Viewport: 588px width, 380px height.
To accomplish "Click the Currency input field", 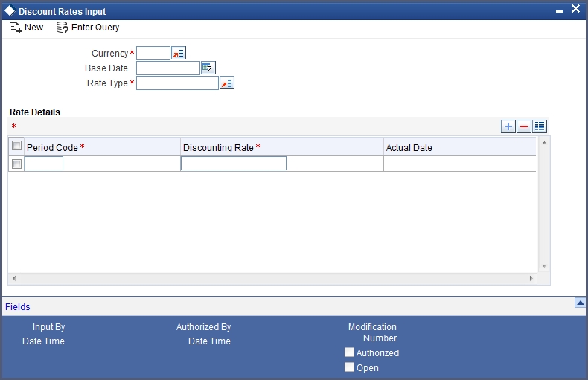I will click(x=153, y=54).
